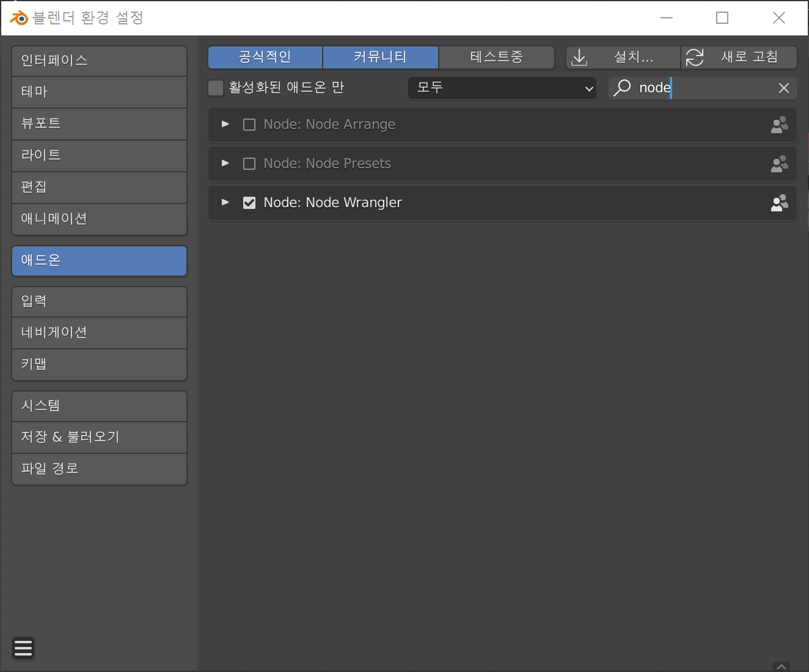The width and height of the screenshot is (809, 672).
Task: Click the Node: Node Wrangler label
Action: click(332, 203)
